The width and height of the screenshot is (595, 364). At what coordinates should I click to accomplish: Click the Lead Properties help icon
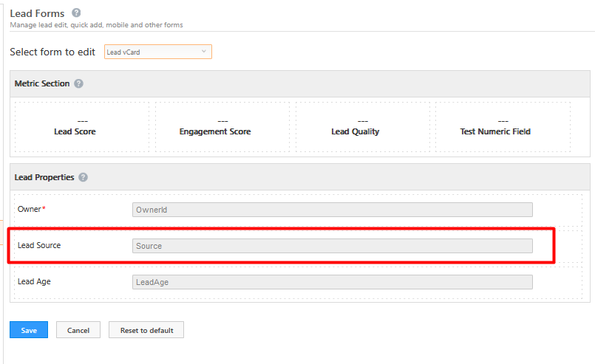(x=84, y=177)
